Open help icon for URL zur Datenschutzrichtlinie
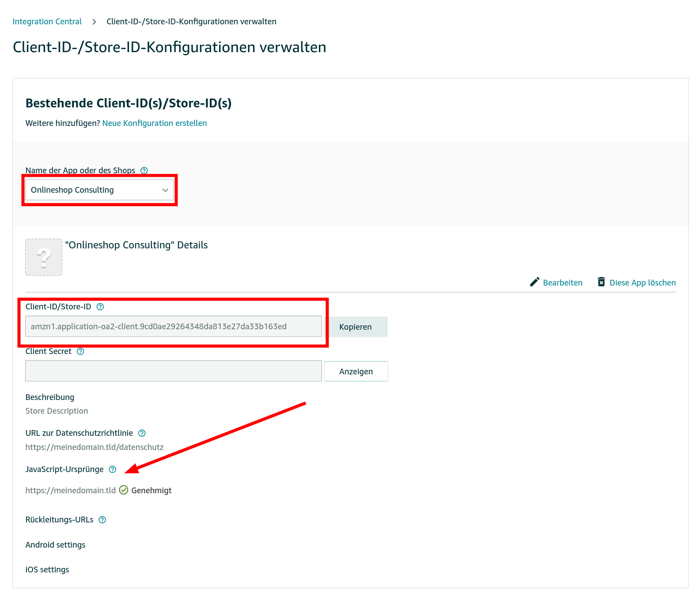Viewport: 700px width, 598px height. click(x=142, y=433)
